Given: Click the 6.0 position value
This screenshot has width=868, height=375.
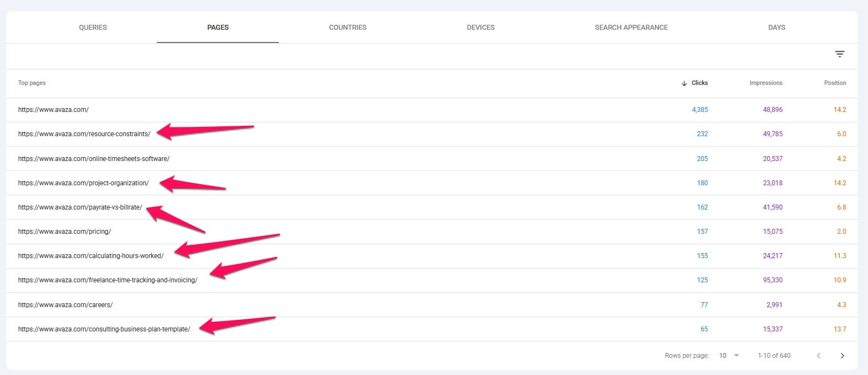Looking at the screenshot, I should [x=841, y=134].
